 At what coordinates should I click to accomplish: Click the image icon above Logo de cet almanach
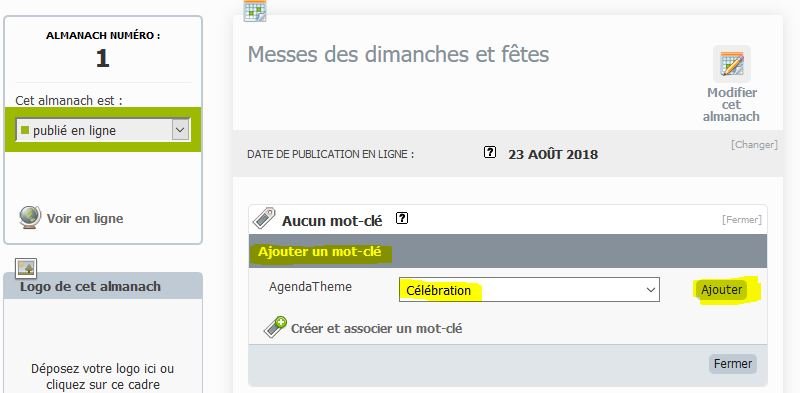(x=26, y=267)
